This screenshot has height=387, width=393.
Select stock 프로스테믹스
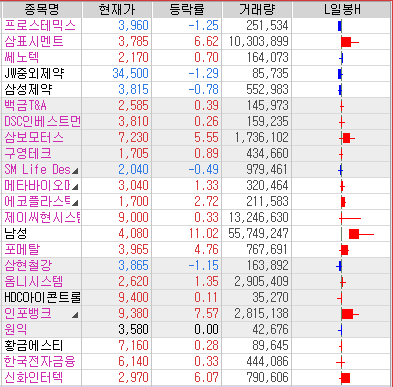40,26
